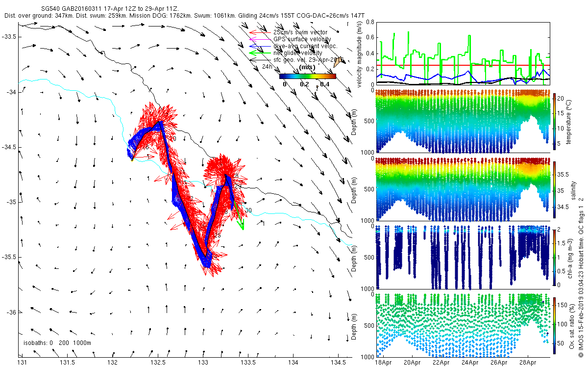
Task: Click the IMOS copyright and QC flags text
Action: (x=581, y=277)
